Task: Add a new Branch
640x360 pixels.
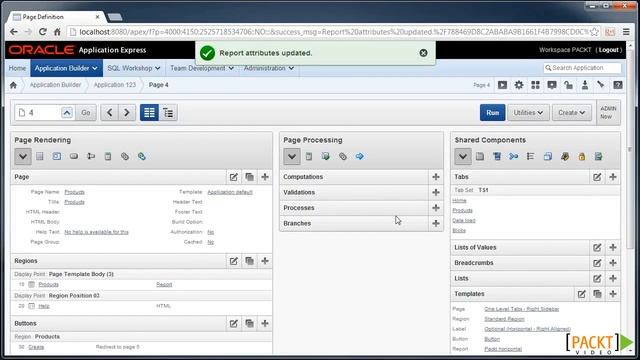Action: point(436,223)
